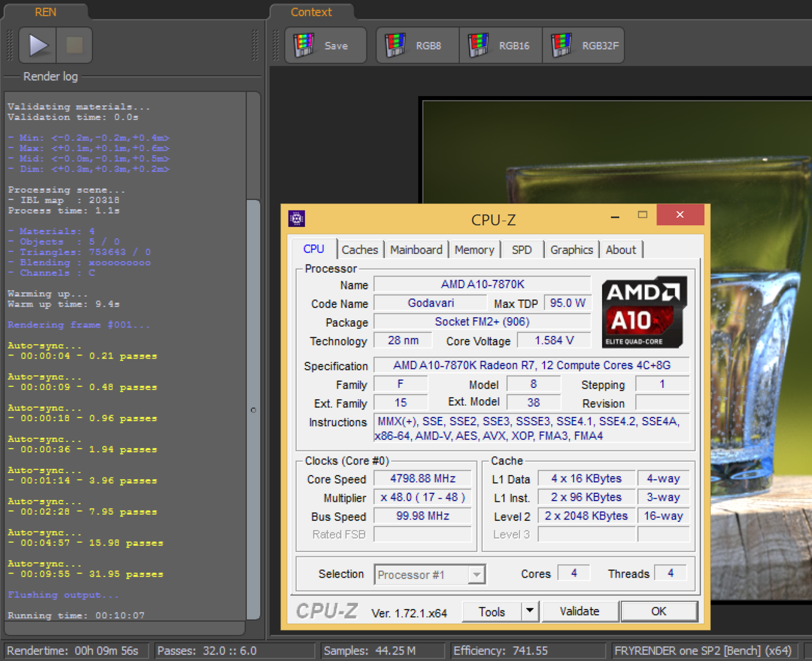This screenshot has width=812, height=661.
Task: Click the Bus Speed value 99.98 MHz
Action: coord(423,516)
